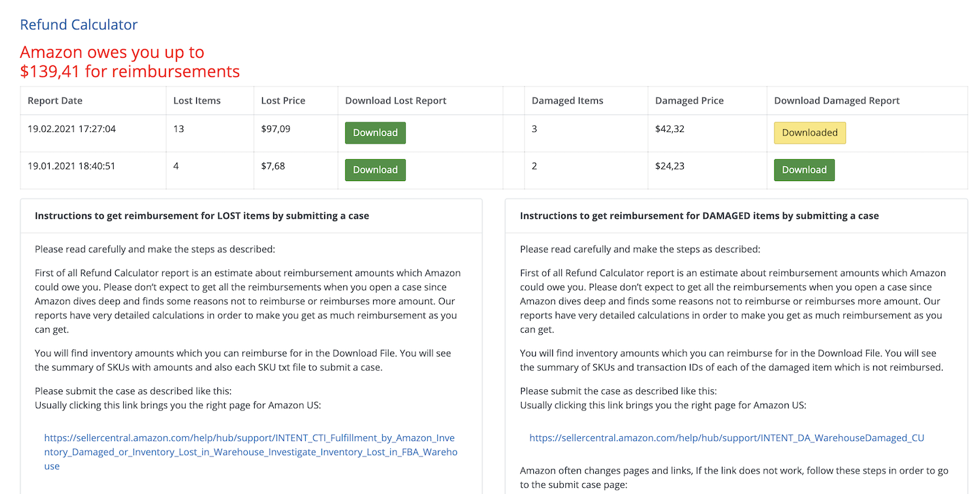Click damaged price $24,23

670,165
